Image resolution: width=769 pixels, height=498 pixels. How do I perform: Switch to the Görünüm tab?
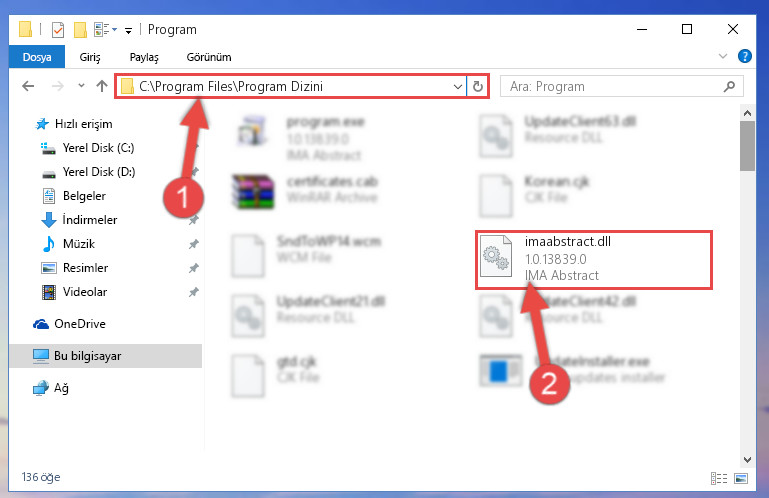pos(209,57)
